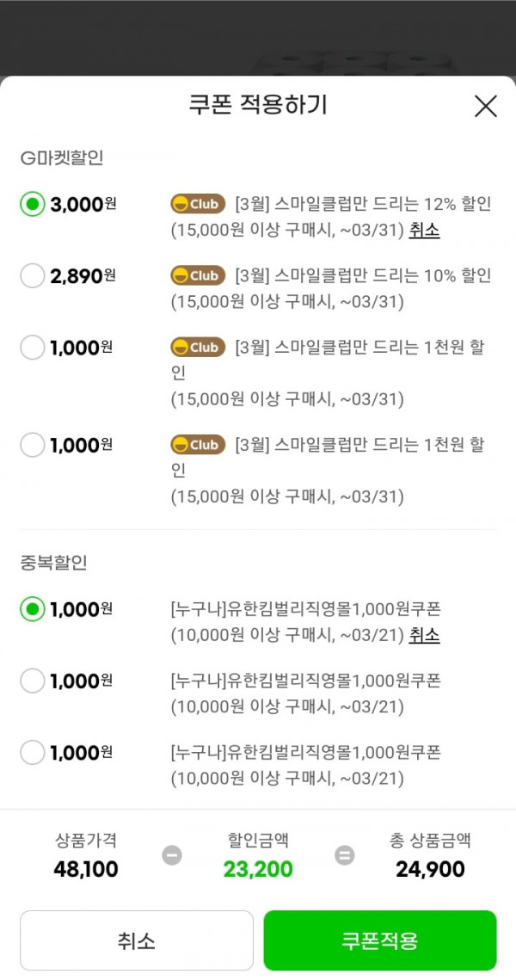The width and height of the screenshot is (516, 980).
Task: Click Club badge on 10% discount coupon
Action: [198, 275]
